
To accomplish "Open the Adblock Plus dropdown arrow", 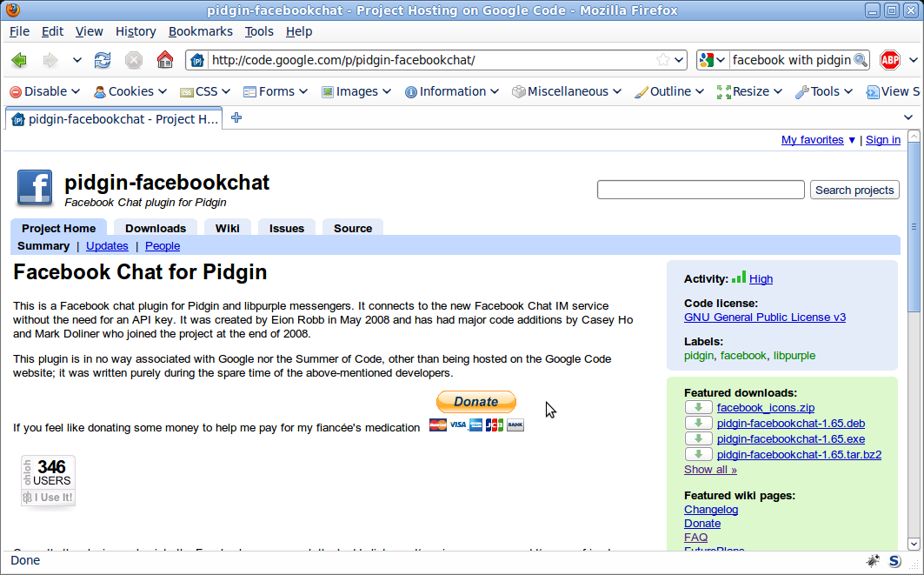I will coord(914,59).
